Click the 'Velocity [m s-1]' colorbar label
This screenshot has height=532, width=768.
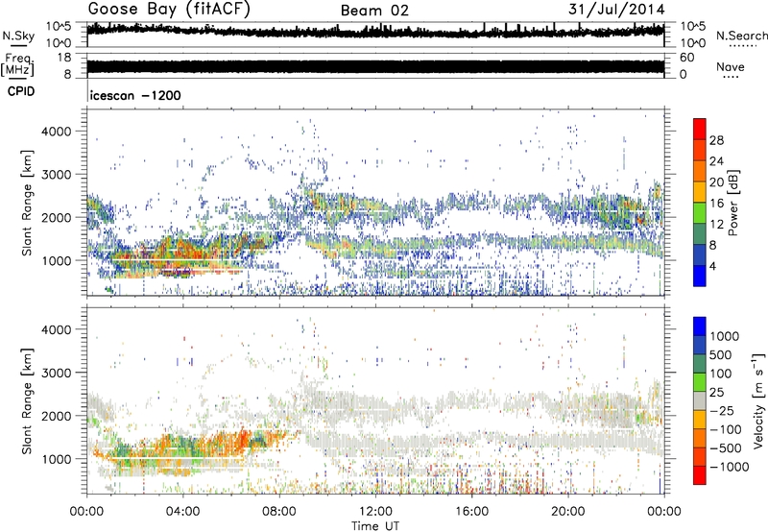pyautogui.click(x=758, y=400)
